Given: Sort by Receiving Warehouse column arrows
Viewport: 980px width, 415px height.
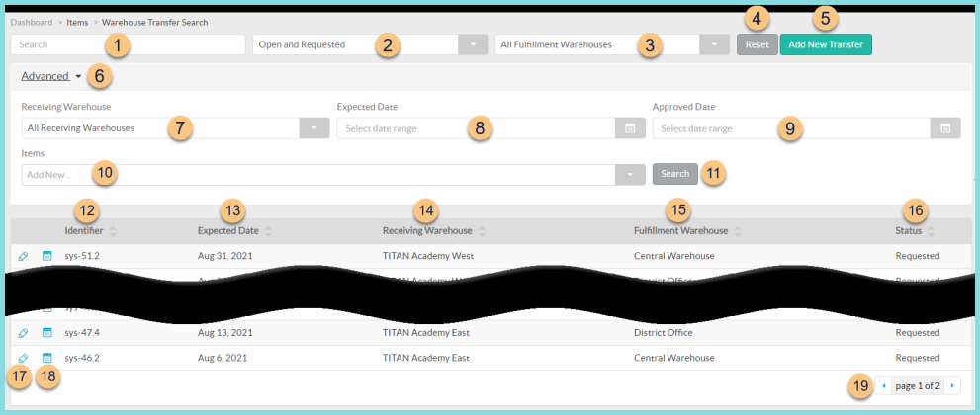Looking at the screenshot, I should point(482,231).
